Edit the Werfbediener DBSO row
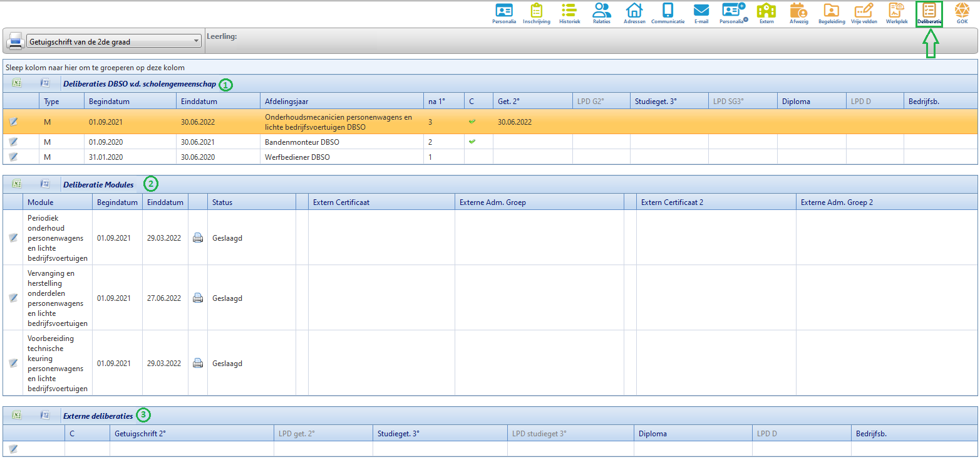Viewport: 980px width, 467px height. [x=13, y=157]
